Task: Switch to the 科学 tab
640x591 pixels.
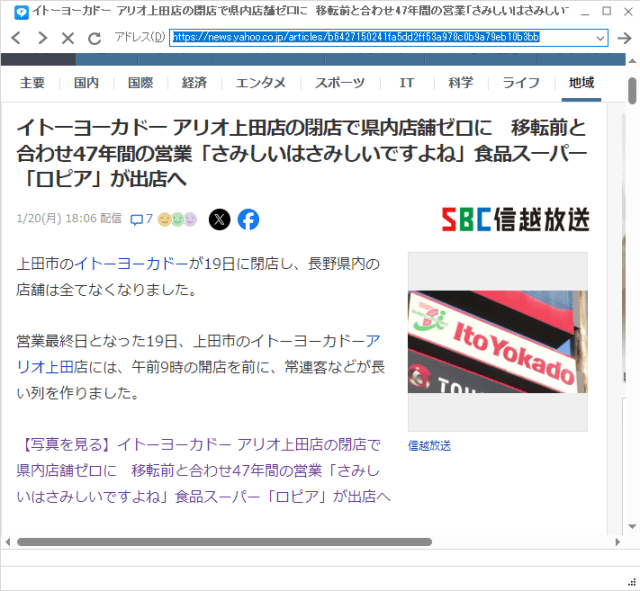Action: [461, 83]
